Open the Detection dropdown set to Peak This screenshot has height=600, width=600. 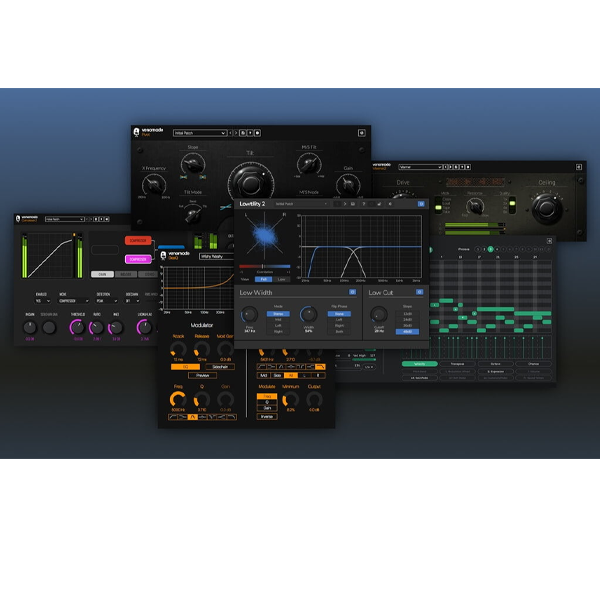click(107, 301)
